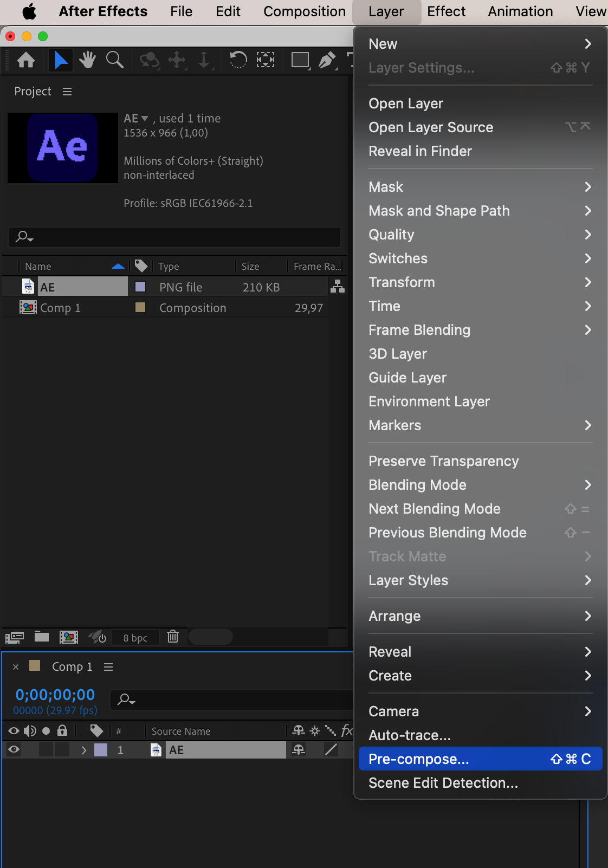Image resolution: width=608 pixels, height=868 pixels.
Task: Click the Home icon in toolbar
Action: coord(26,60)
